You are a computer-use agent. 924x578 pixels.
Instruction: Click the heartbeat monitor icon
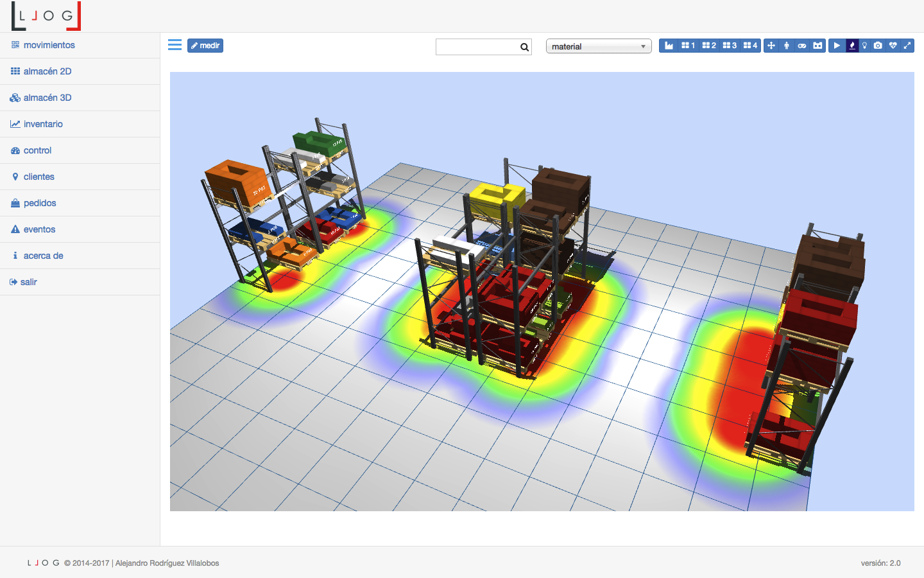pos(893,46)
